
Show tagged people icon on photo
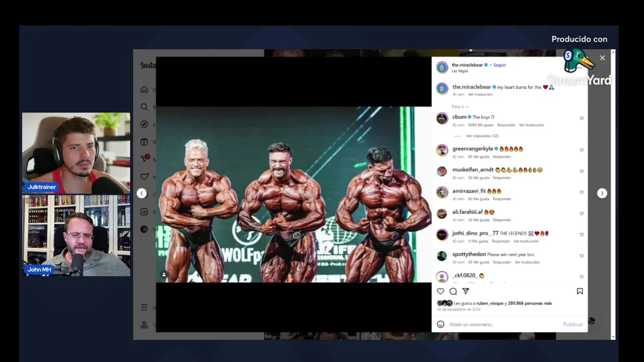coord(164,275)
